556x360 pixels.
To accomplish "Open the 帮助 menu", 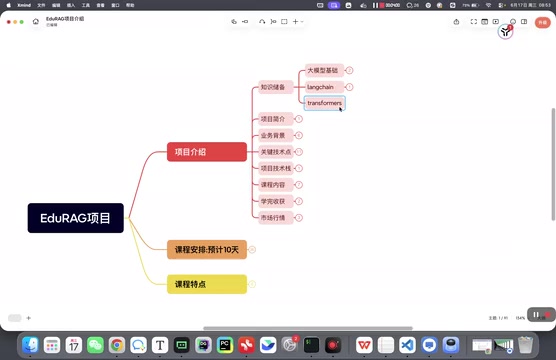I will [130, 5].
